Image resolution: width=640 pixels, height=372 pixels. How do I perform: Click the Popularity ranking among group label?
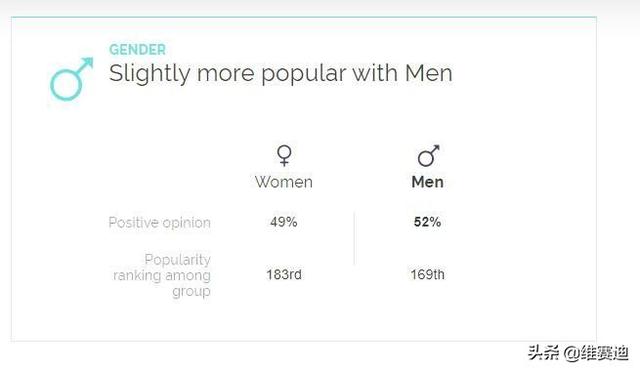tap(162, 275)
